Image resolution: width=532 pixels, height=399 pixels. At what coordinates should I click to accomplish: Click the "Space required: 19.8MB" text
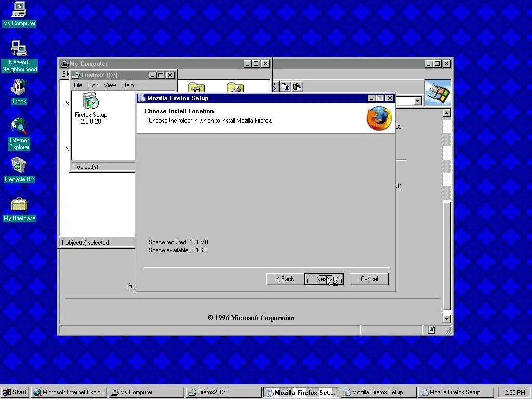(x=178, y=242)
